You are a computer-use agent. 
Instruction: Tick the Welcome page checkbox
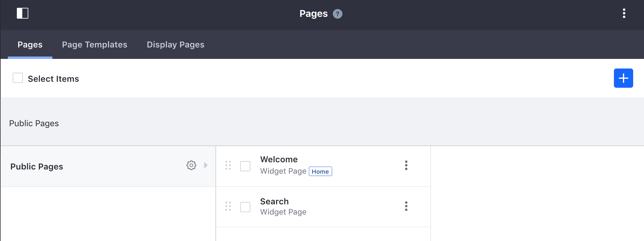[245, 166]
